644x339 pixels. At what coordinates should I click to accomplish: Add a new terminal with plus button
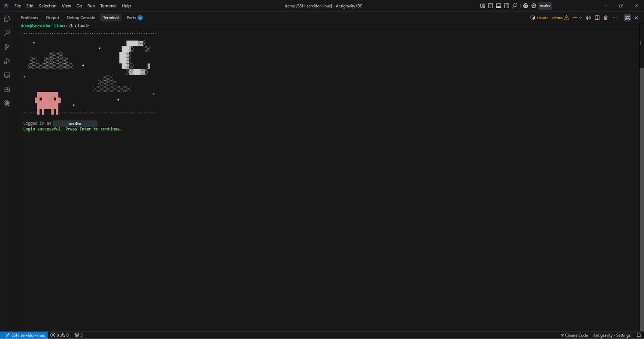tap(575, 18)
